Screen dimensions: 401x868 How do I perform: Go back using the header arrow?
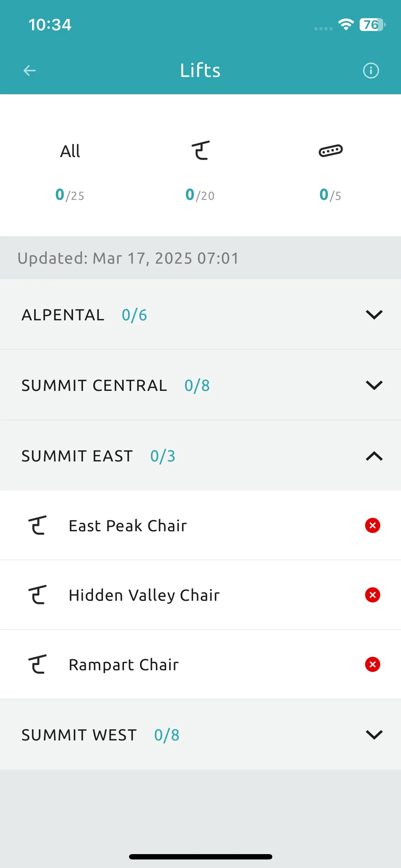30,71
